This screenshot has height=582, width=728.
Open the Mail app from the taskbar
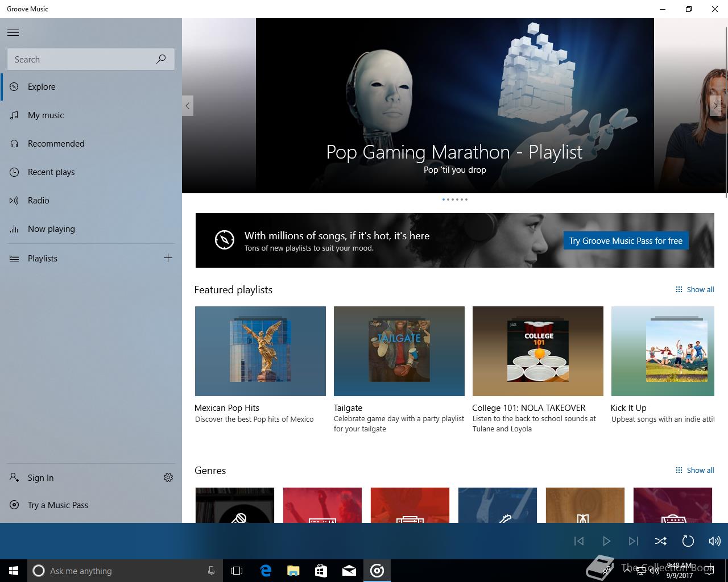[x=349, y=571]
